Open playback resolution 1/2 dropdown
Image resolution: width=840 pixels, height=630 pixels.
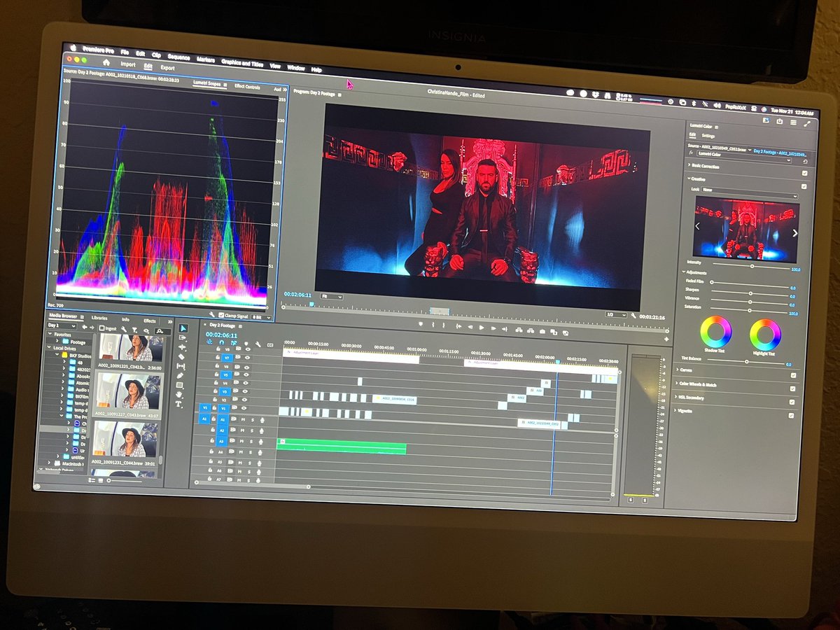click(616, 315)
